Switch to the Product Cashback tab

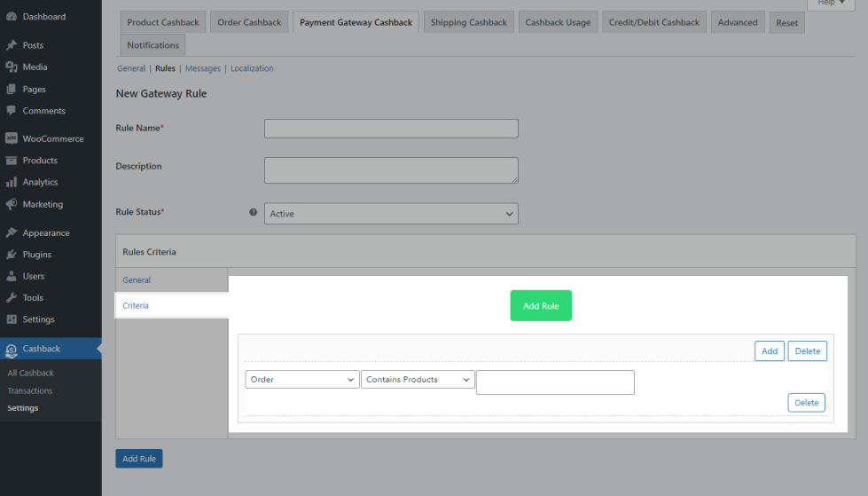(x=162, y=22)
